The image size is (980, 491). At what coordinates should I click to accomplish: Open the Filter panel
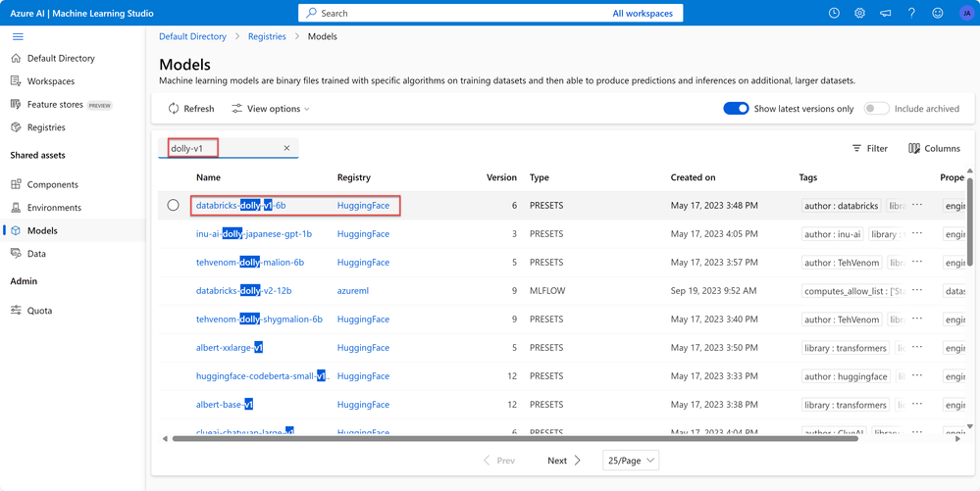[870, 149]
